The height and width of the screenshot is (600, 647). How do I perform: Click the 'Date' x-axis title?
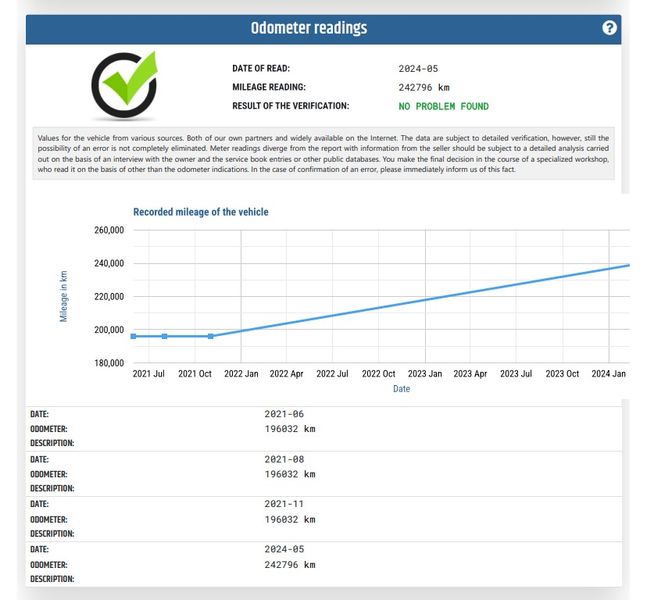pyautogui.click(x=401, y=389)
